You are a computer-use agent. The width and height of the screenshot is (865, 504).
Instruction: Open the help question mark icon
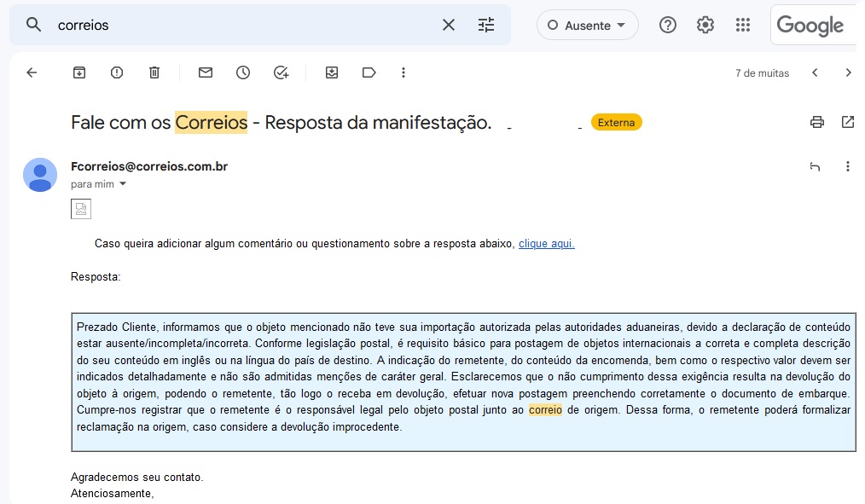pyautogui.click(x=667, y=25)
